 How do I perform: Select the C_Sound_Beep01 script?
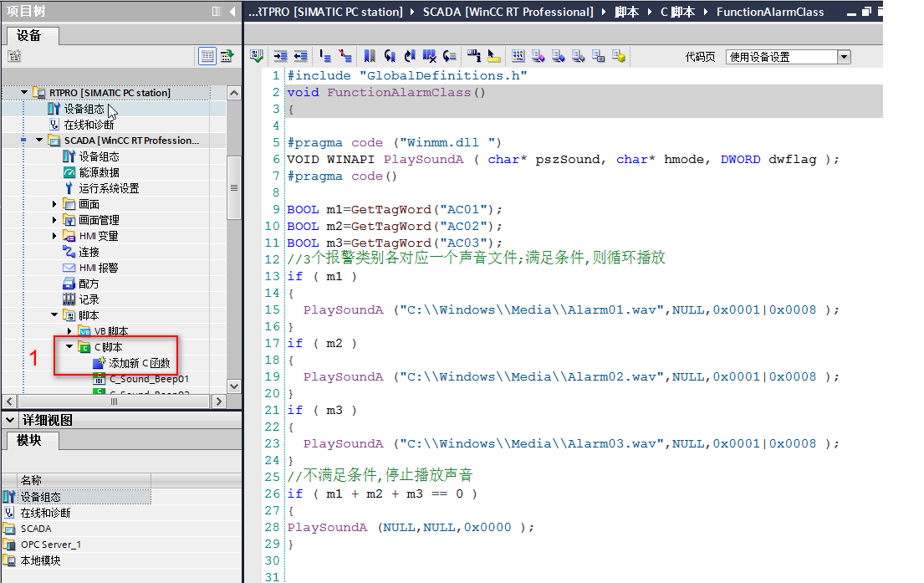[149, 378]
